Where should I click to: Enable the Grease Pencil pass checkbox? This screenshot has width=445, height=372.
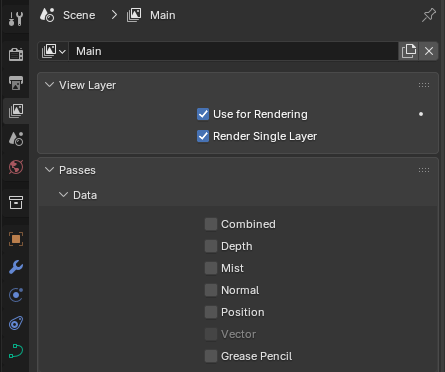pos(211,356)
